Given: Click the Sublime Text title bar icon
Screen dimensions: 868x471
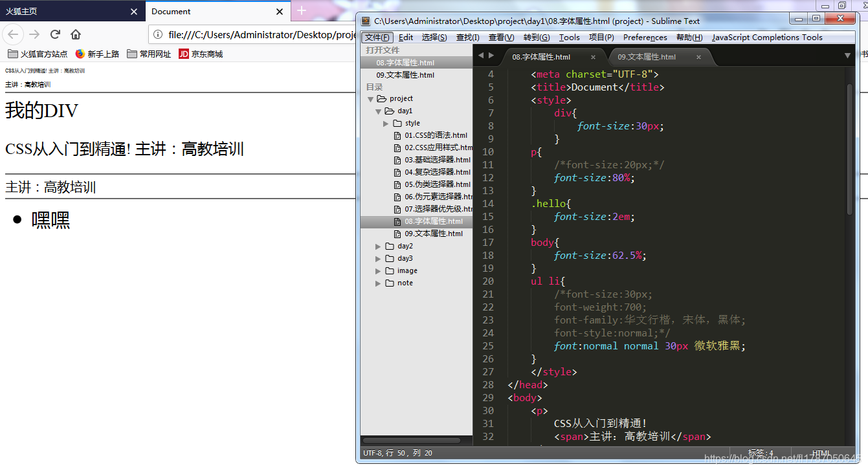Looking at the screenshot, I should (366, 21).
